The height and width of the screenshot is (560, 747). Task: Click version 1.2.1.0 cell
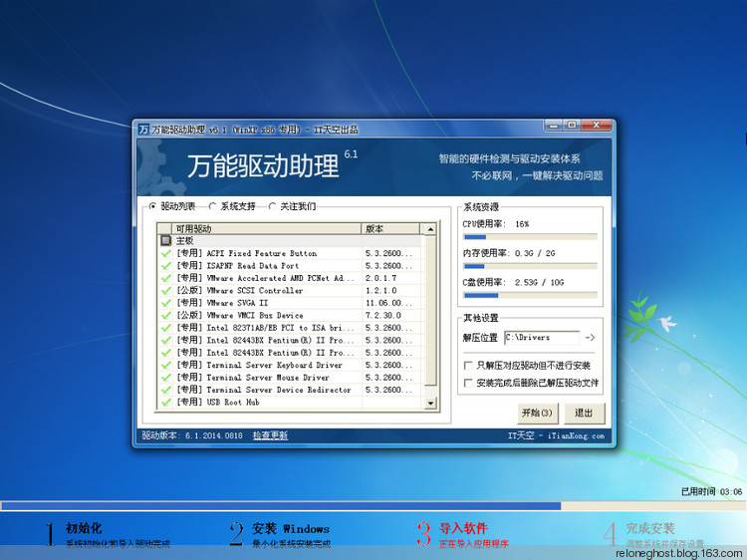coord(380,291)
